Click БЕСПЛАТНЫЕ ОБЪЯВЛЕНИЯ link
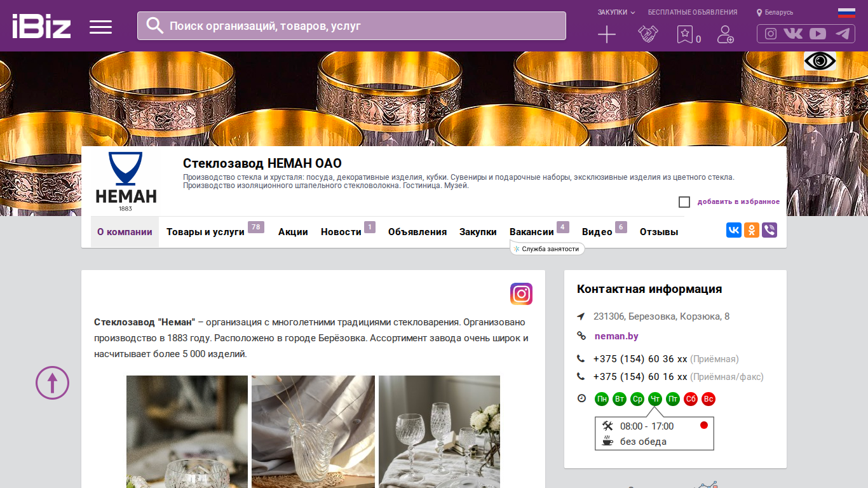The image size is (868, 488). pyautogui.click(x=693, y=12)
